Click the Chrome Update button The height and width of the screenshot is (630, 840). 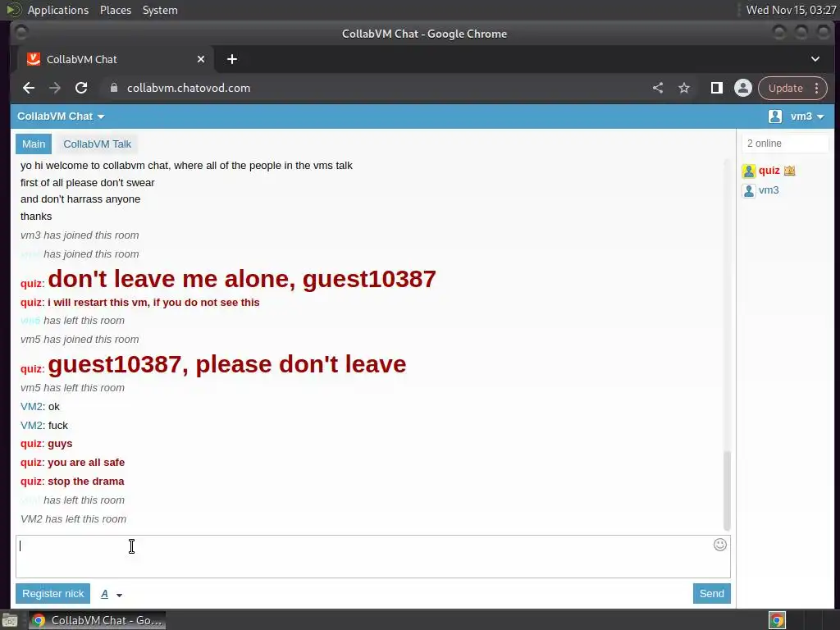[x=785, y=88]
